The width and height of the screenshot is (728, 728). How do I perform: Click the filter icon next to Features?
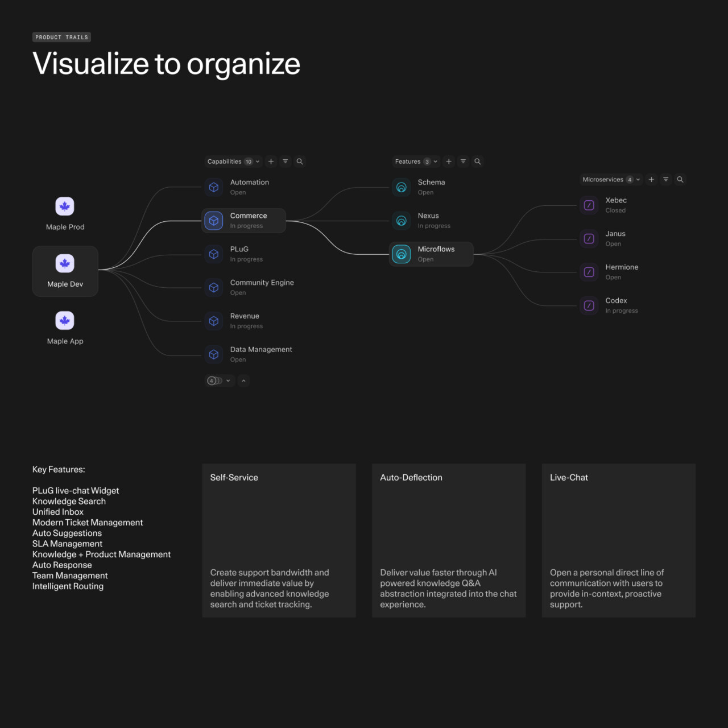click(x=463, y=162)
